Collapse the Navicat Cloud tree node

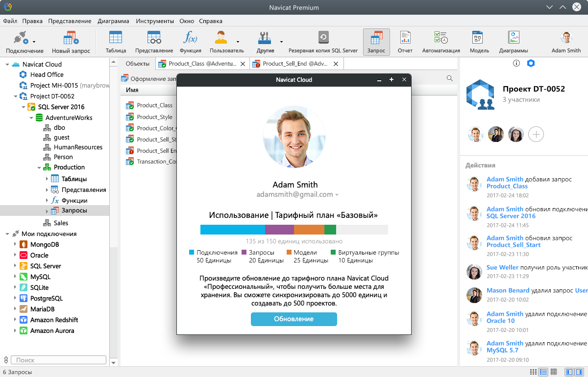click(7, 64)
